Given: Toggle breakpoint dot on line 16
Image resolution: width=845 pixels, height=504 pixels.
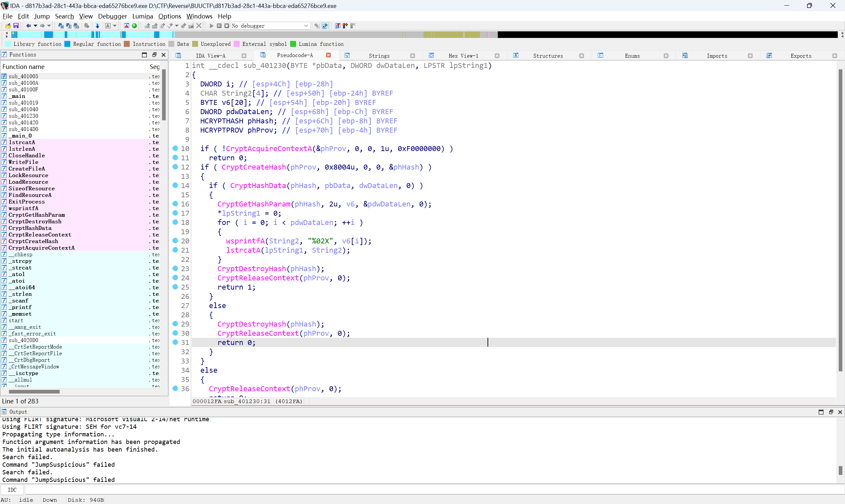Looking at the screenshot, I should (175, 204).
